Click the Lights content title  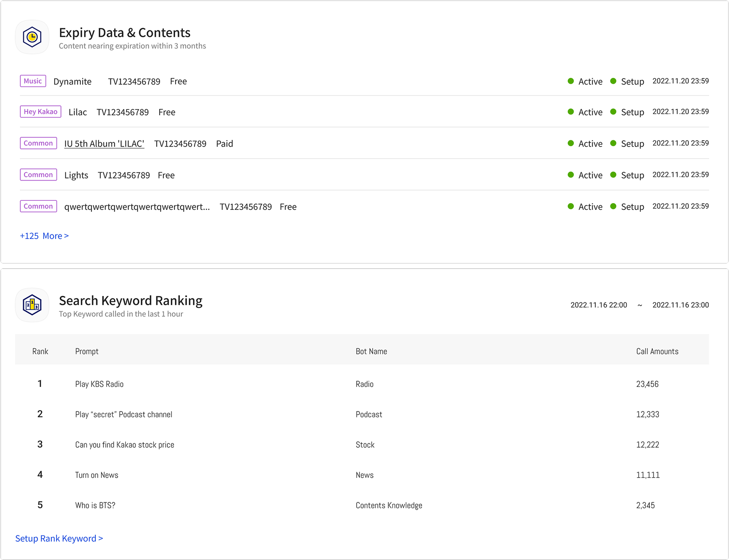pos(76,176)
